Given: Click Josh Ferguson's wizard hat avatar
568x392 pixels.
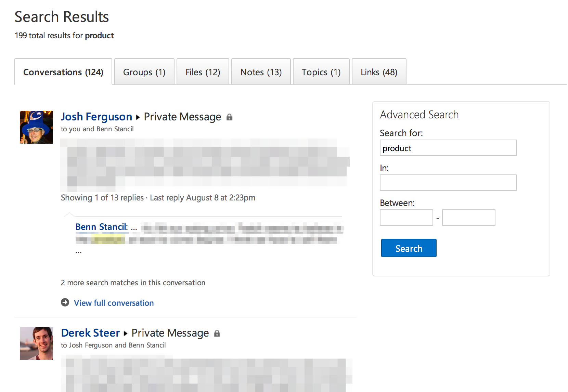Looking at the screenshot, I should point(36,127).
